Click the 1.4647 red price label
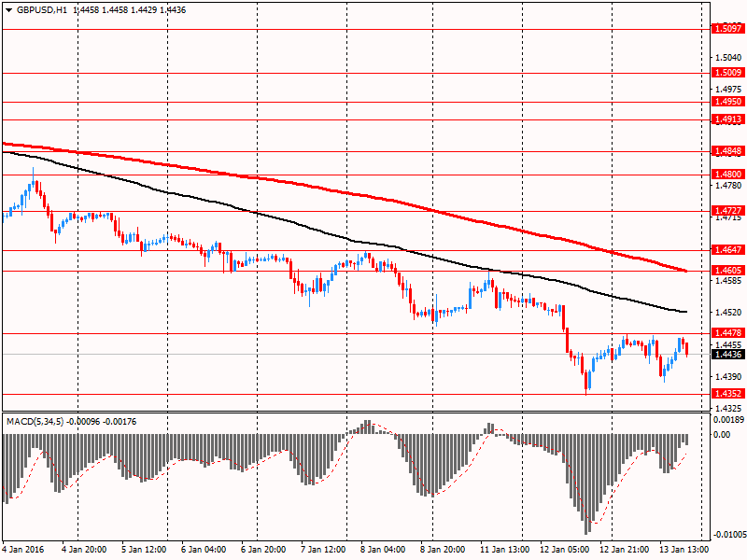 tap(728, 250)
